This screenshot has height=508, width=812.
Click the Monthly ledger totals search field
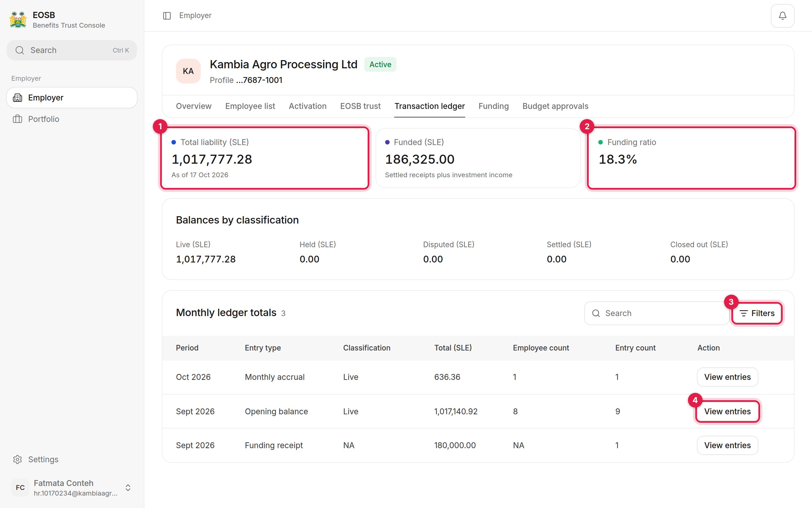click(x=656, y=313)
